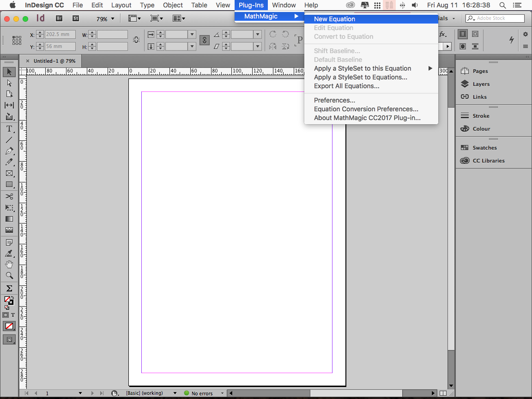The width and height of the screenshot is (532, 399).
Task: Open the Window menu in menu bar
Action: [x=284, y=5]
